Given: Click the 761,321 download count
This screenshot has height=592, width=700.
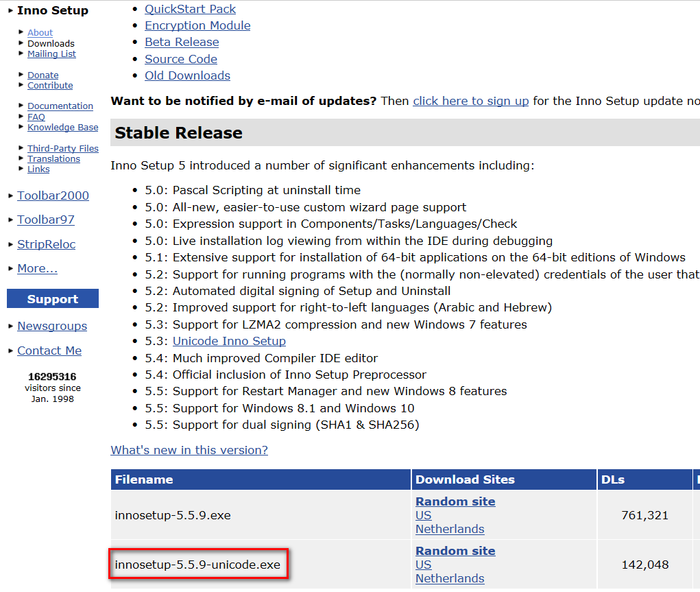Looking at the screenshot, I should tap(644, 515).
